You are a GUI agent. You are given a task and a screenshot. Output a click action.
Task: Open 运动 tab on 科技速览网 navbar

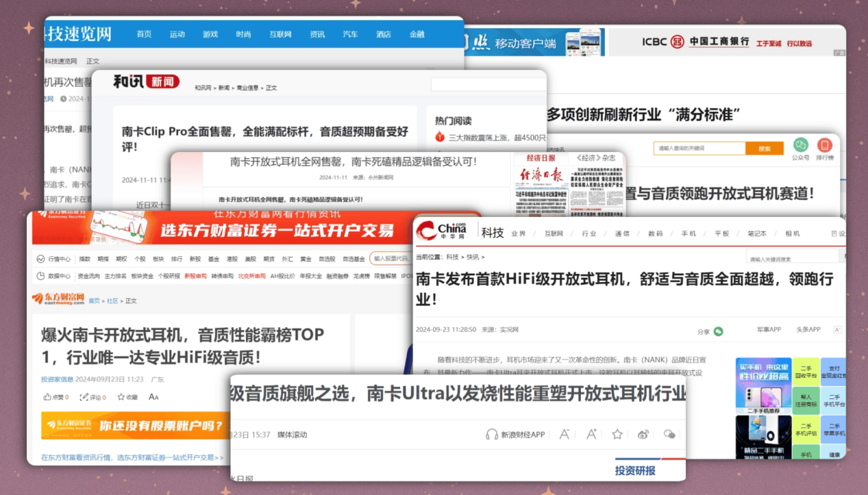coord(177,34)
